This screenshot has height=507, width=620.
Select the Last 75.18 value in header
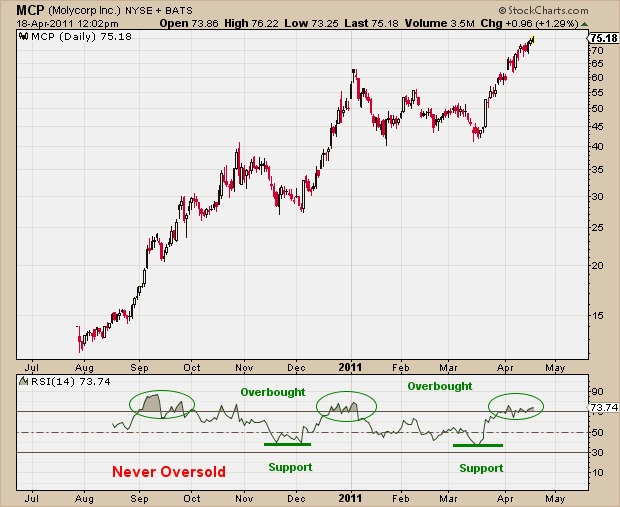371,23
